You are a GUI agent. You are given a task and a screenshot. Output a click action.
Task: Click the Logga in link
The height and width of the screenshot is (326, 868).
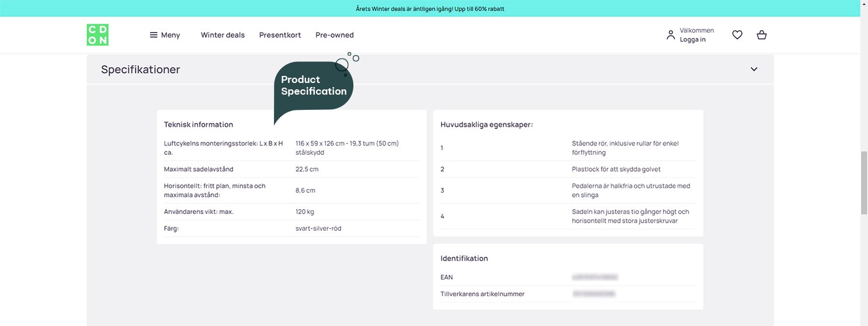click(692, 40)
